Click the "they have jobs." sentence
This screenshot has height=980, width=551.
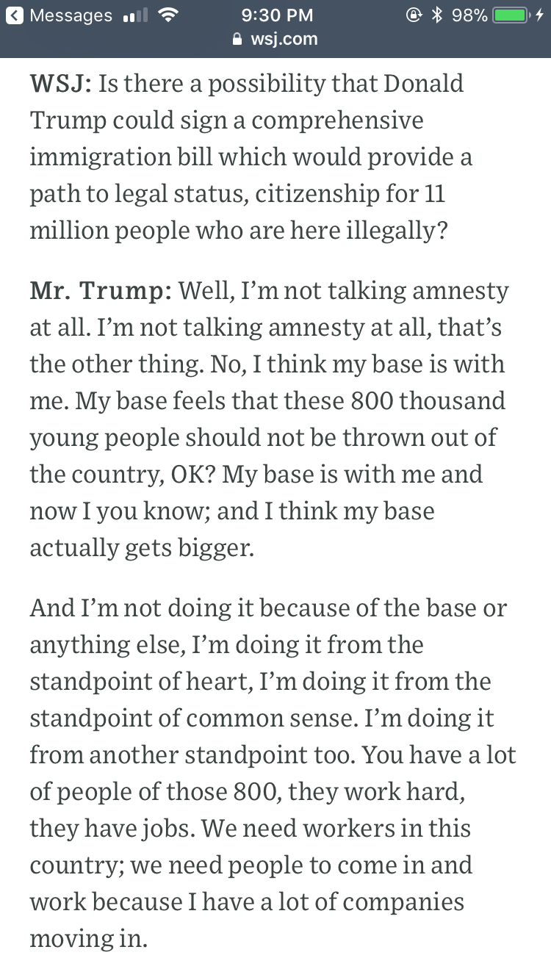click(x=112, y=829)
